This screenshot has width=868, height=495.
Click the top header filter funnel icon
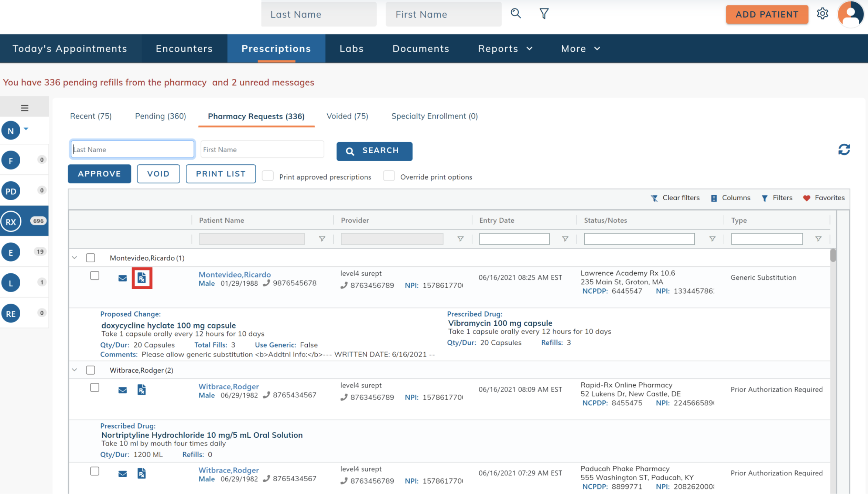[x=544, y=14]
